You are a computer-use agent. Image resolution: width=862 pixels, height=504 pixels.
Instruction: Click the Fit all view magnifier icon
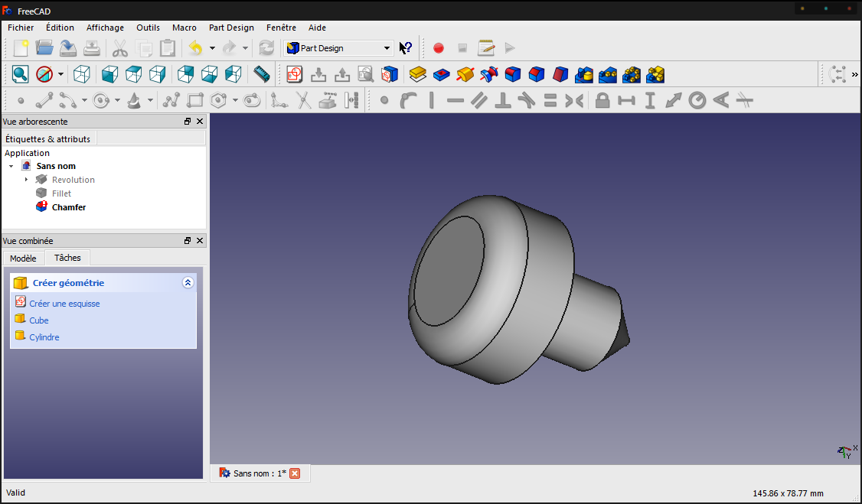point(21,74)
